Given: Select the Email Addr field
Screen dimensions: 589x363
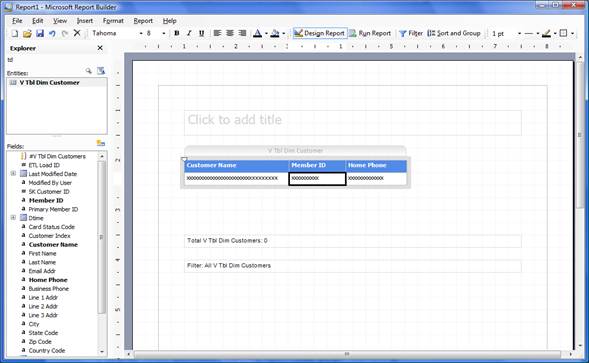Looking at the screenshot, I should click(x=42, y=271).
